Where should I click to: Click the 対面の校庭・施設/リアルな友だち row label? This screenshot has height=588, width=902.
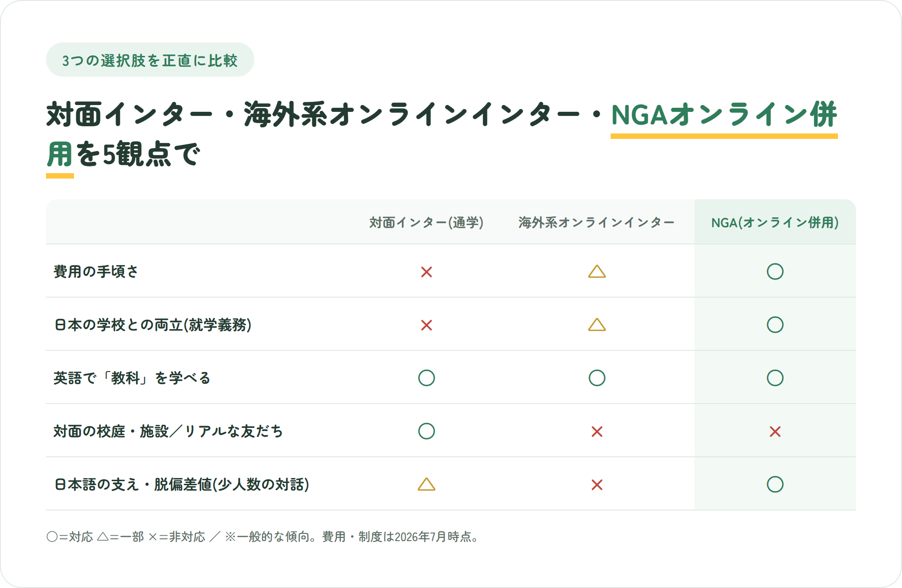(168, 431)
